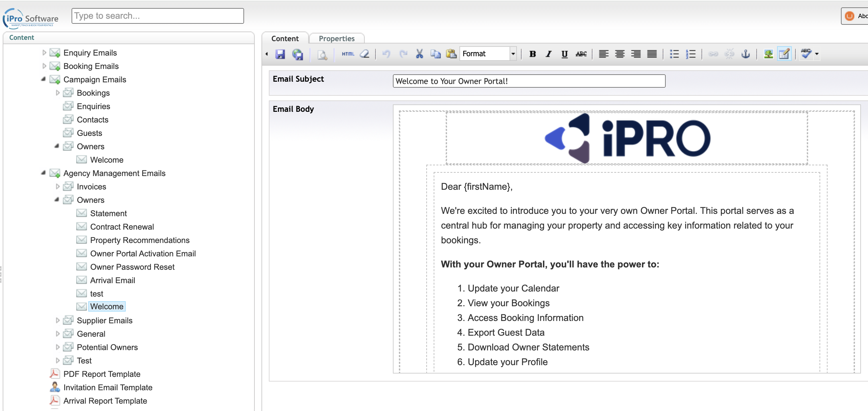Click the Email Subject text field
868x411 pixels.
pos(529,81)
